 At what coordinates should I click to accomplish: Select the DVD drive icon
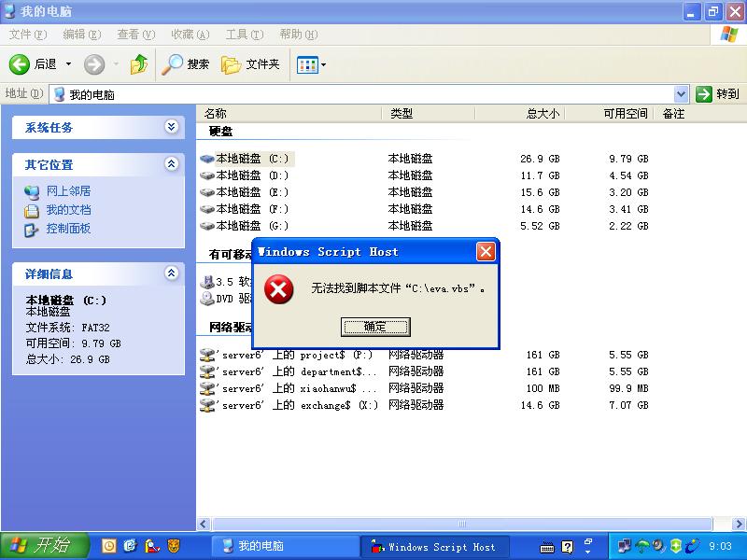(207, 299)
